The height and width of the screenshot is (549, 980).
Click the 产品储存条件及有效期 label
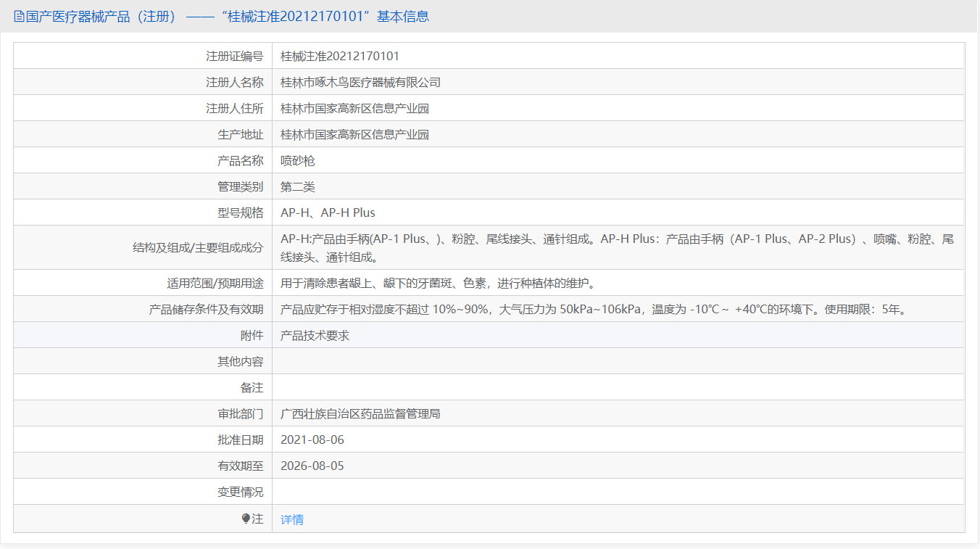coord(206,309)
